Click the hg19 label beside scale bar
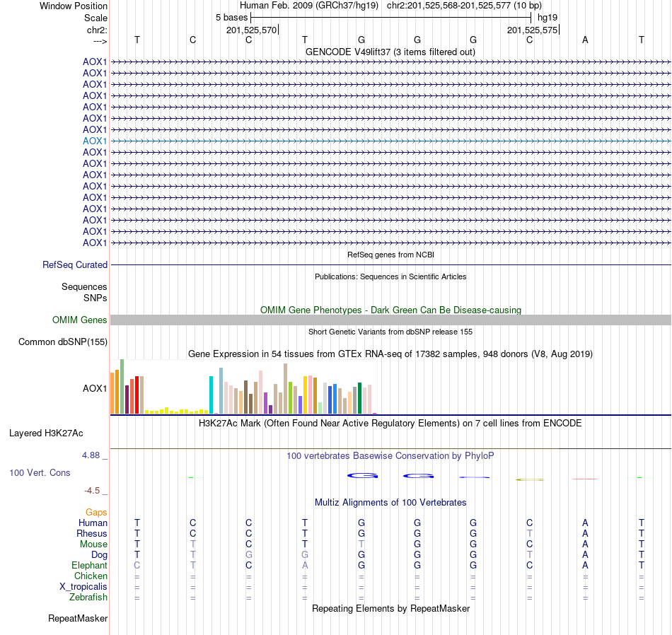The image size is (672, 635). (548, 18)
